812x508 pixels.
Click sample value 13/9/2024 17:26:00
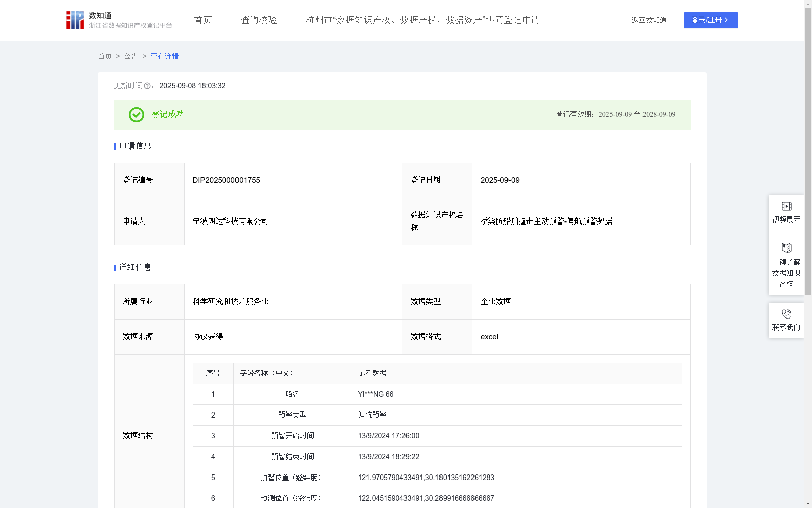(x=389, y=436)
